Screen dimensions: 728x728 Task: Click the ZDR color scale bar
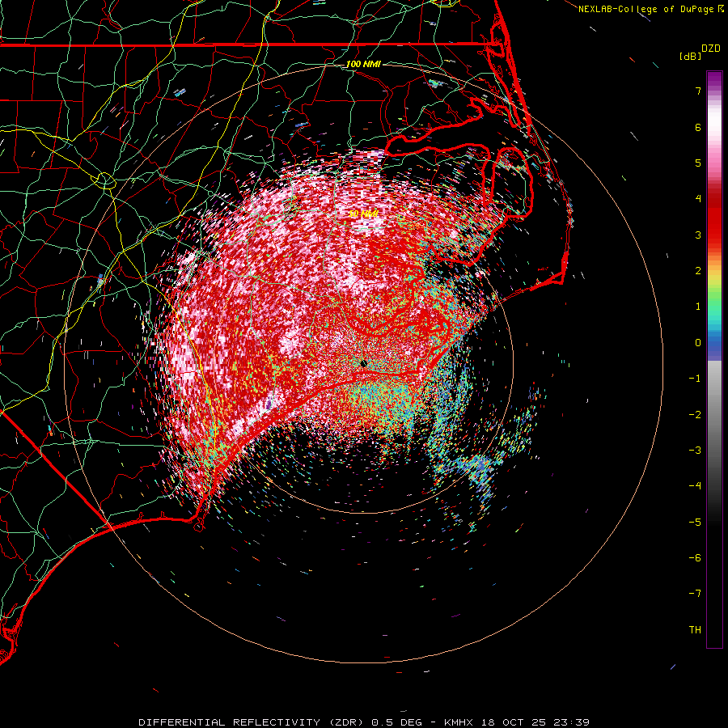coord(714,359)
